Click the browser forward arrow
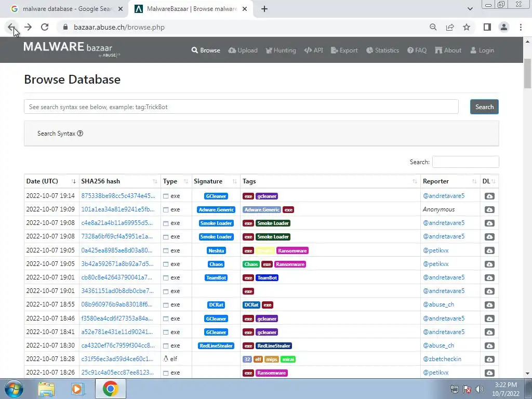This screenshot has width=532, height=399. click(x=28, y=27)
